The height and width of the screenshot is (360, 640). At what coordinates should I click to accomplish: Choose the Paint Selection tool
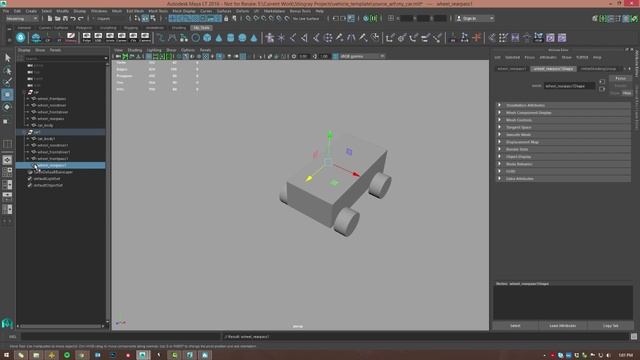7,82
